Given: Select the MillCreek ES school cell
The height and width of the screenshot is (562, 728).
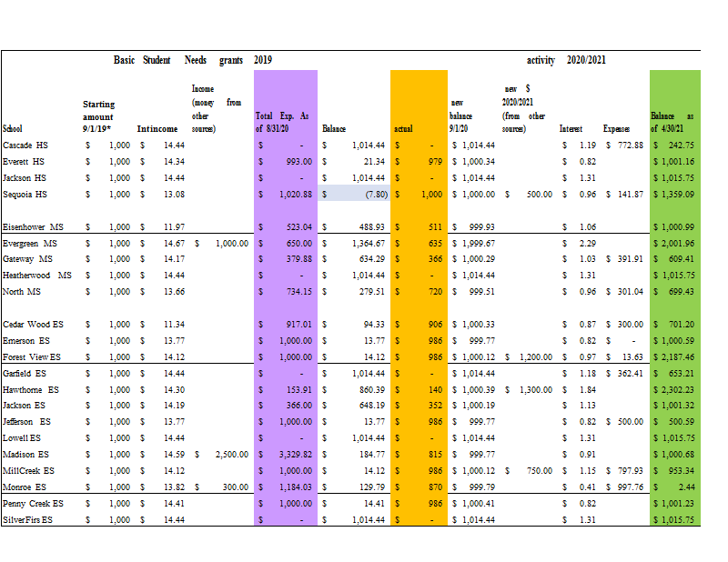Looking at the screenshot, I should 29,470.
